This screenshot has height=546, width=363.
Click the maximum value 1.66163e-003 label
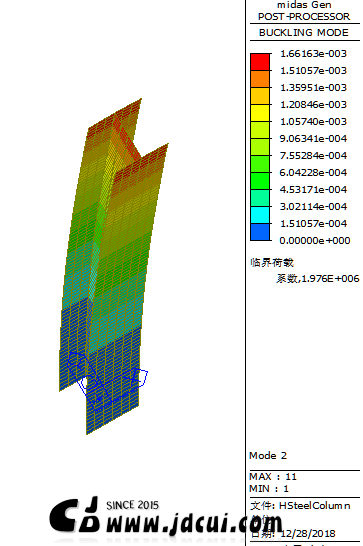[313, 54]
